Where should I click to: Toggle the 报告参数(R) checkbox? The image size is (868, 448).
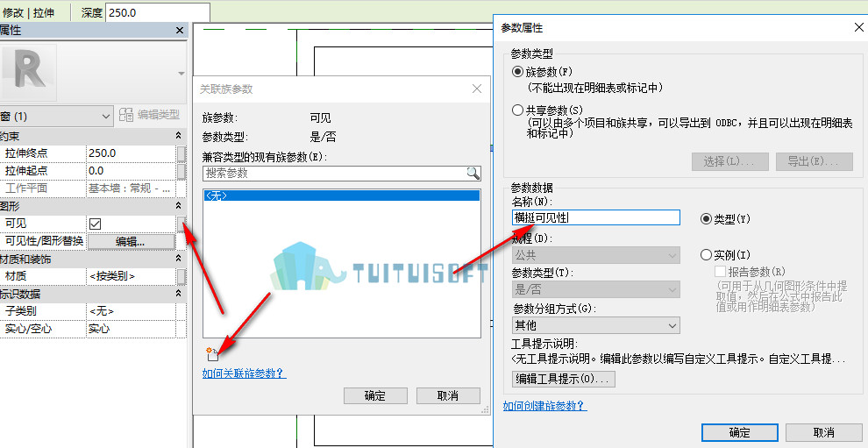tap(720, 272)
